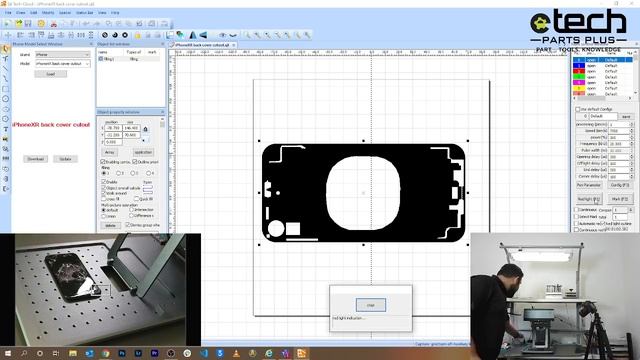Image resolution: width=640 pixels, height=360 pixels.
Task: Click the Mark (F2) button
Action: click(620, 199)
